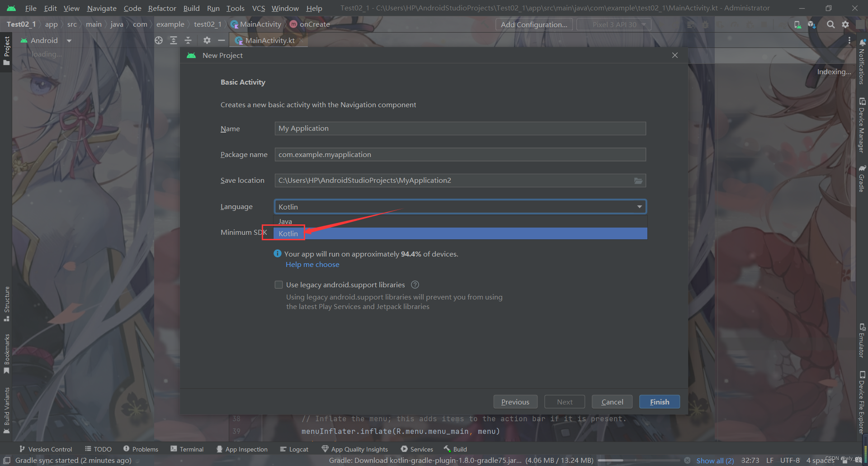Open Search Everywhere magnifier icon
This screenshot has width=868, height=466.
(831, 24)
